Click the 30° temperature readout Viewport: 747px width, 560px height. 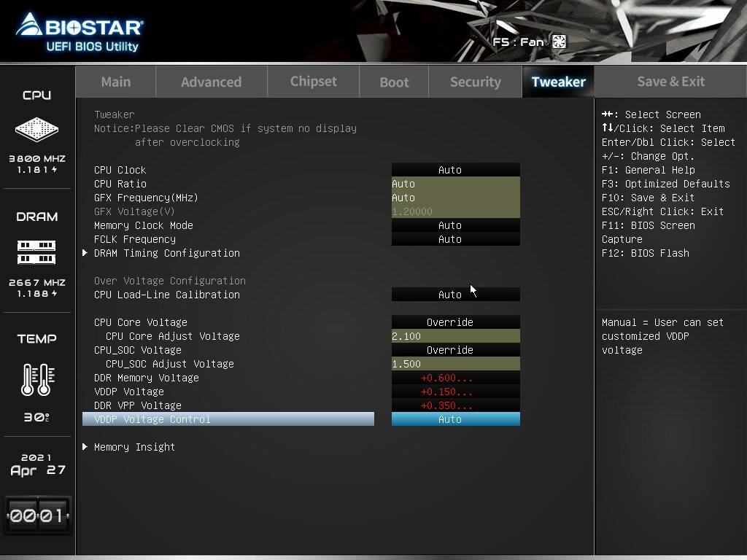pyautogui.click(x=36, y=417)
